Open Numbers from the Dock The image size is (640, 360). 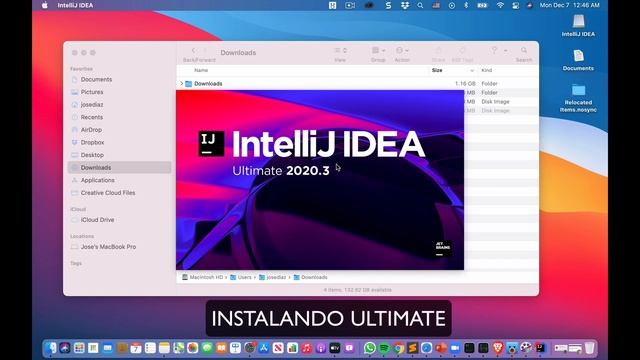[x=292, y=348]
